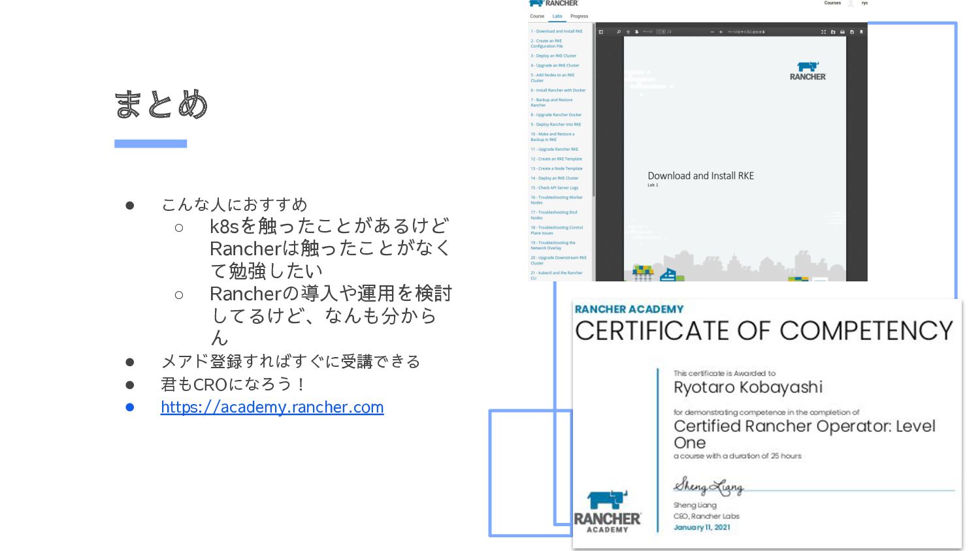980x551 pixels.
Task: Select the Labs tab
Action: click(x=557, y=16)
